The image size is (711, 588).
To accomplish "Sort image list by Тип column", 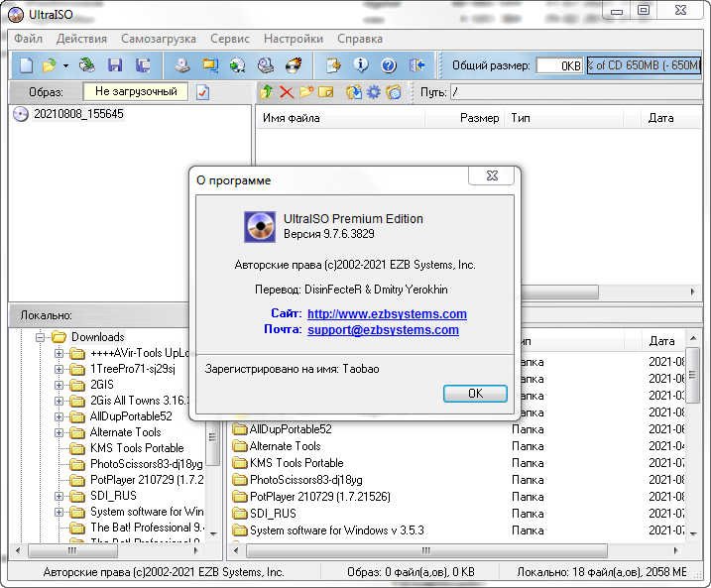I will click(564, 118).
